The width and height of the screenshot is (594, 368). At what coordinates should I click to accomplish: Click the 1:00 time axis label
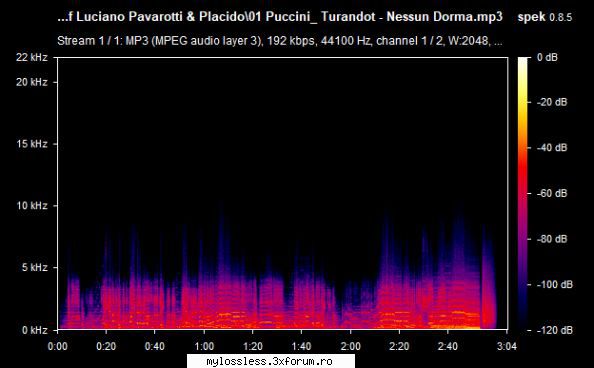point(204,346)
